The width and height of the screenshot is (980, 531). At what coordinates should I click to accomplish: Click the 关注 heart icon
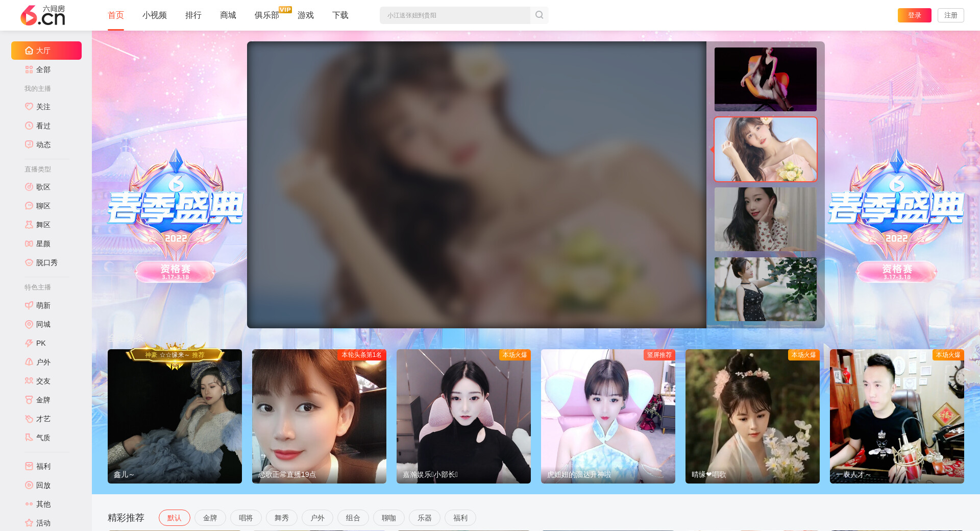coord(29,107)
